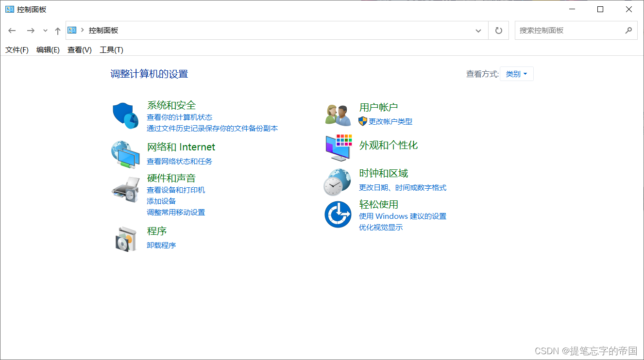Click the Network and Internet globe icon
The height and width of the screenshot is (360, 644).
click(x=126, y=155)
